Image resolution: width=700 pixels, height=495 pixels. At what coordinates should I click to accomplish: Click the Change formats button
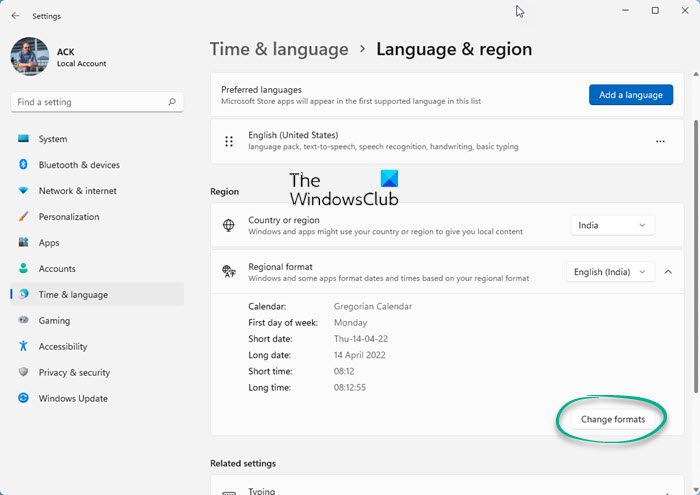pyautogui.click(x=613, y=419)
